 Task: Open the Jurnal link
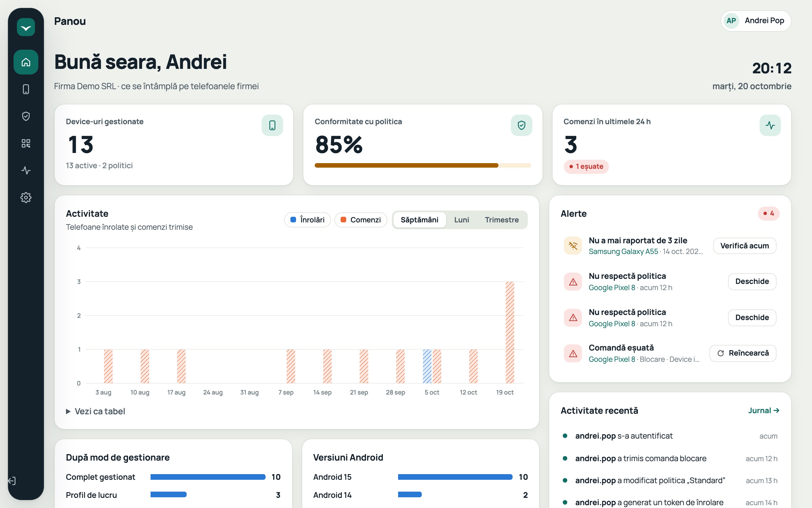click(764, 411)
